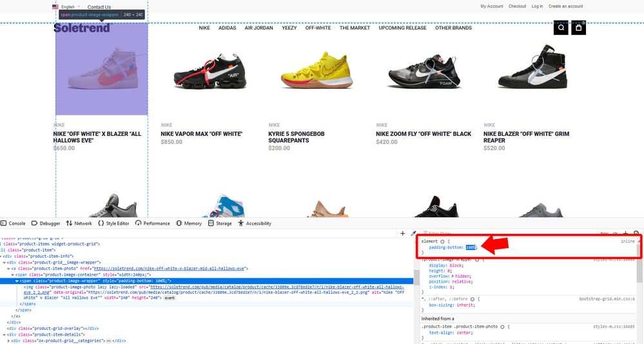644x344 pixels.
Task: Click the My Account link
Action: (491, 6)
